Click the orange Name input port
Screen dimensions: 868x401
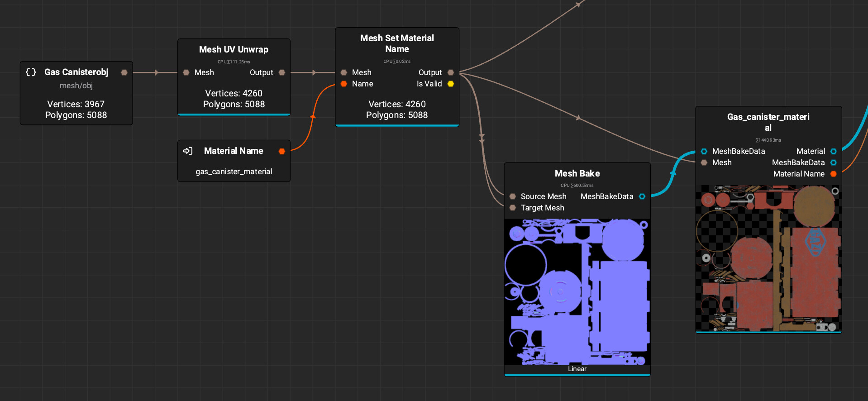click(343, 84)
